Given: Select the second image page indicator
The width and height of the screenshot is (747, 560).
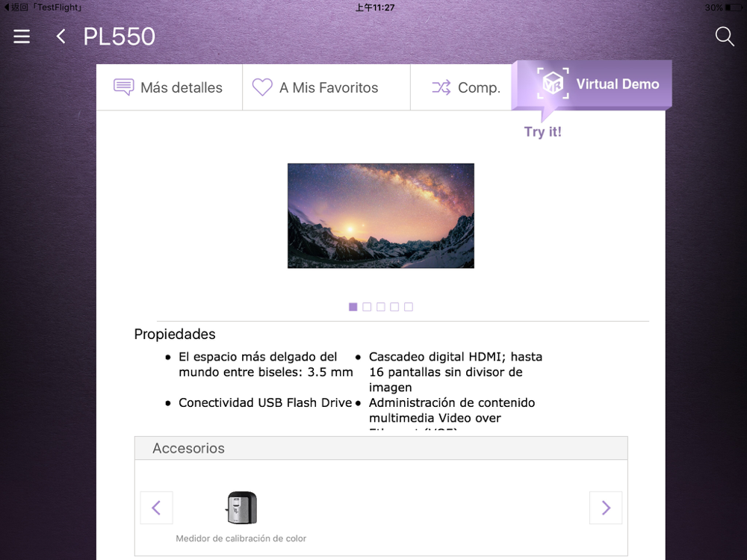Looking at the screenshot, I should [367, 307].
